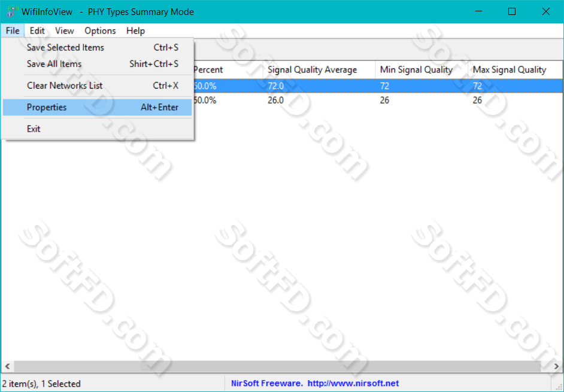Select Clear Networks List
The height and width of the screenshot is (392, 564).
pyautogui.click(x=97, y=86)
